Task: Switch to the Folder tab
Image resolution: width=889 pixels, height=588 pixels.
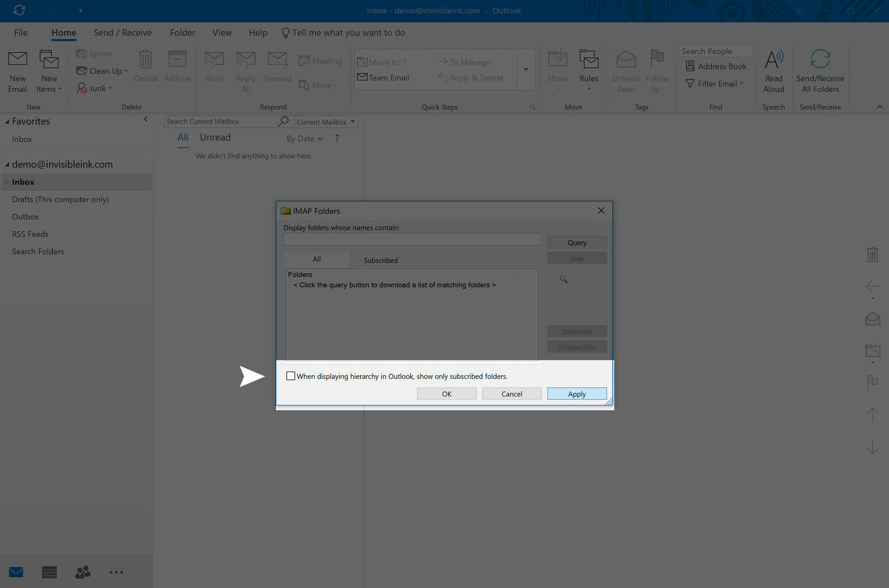Action: coord(183,33)
